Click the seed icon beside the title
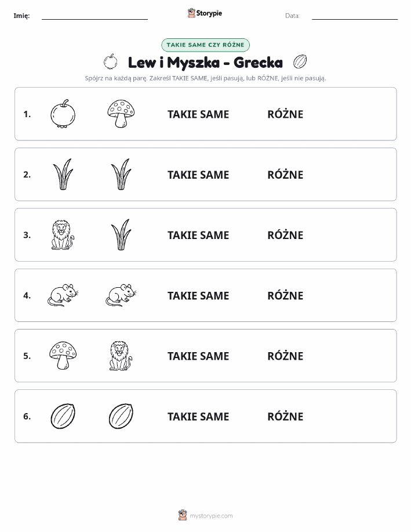The width and height of the screenshot is (411, 532). (x=300, y=61)
